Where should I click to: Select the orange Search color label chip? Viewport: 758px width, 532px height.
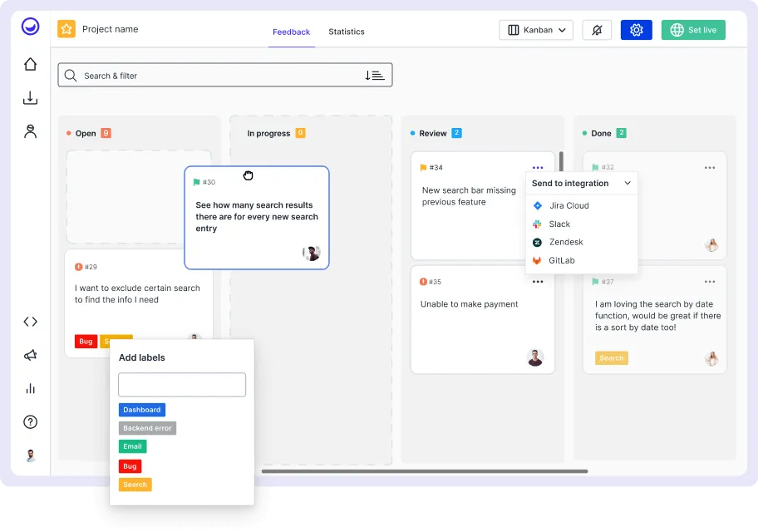coord(135,484)
